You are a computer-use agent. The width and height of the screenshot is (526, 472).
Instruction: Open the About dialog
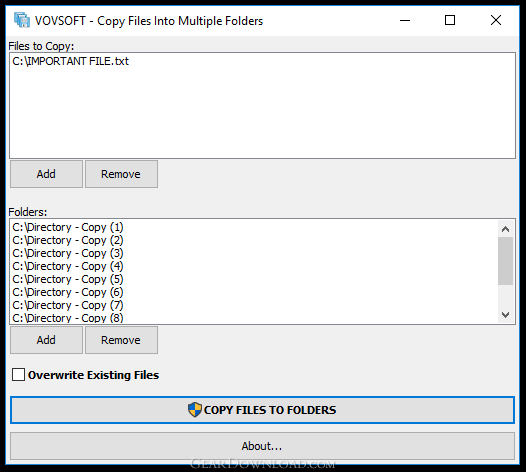point(262,446)
